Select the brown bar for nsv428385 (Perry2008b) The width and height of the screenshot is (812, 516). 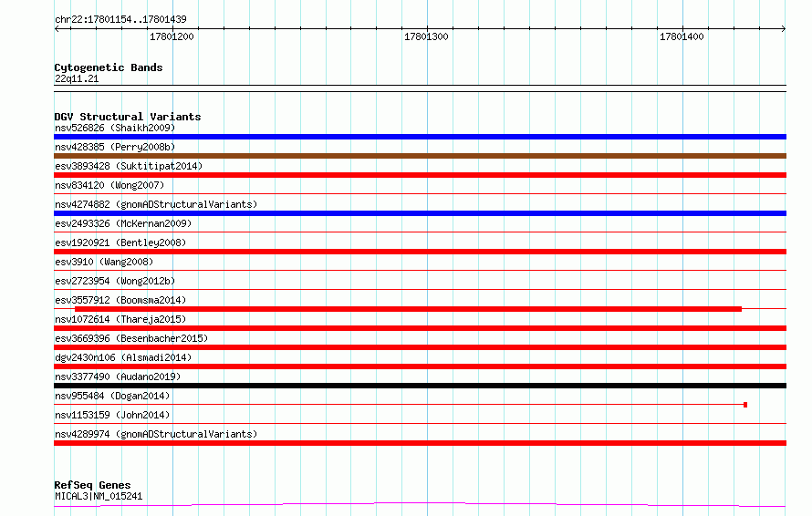420,156
